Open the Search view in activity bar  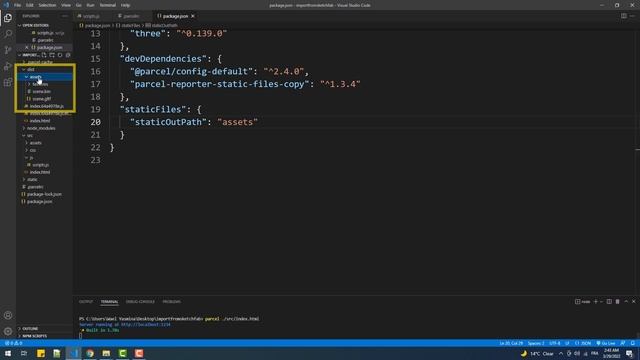tap(8, 34)
